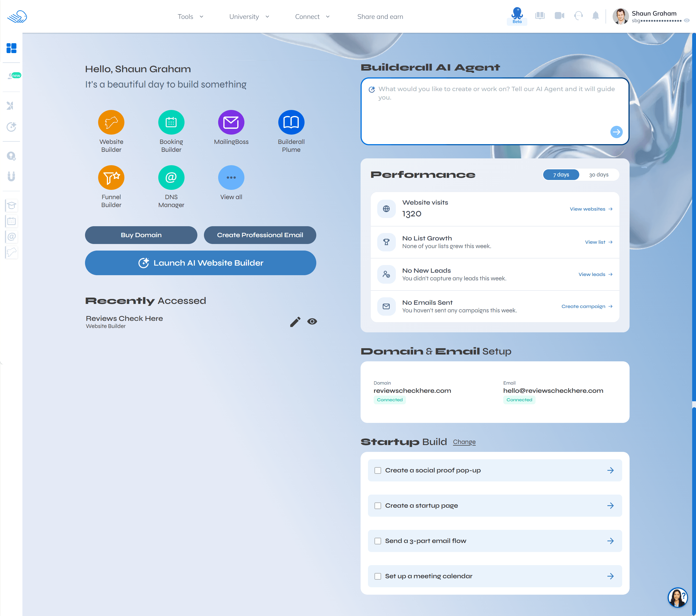The width and height of the screenshot is (696, 616).
Task: Open DNS Manager tool
Action: 171,187
